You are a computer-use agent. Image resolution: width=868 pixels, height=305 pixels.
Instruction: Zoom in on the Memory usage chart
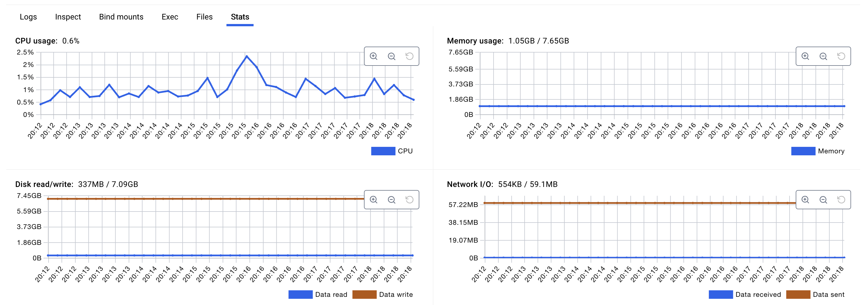805,56
